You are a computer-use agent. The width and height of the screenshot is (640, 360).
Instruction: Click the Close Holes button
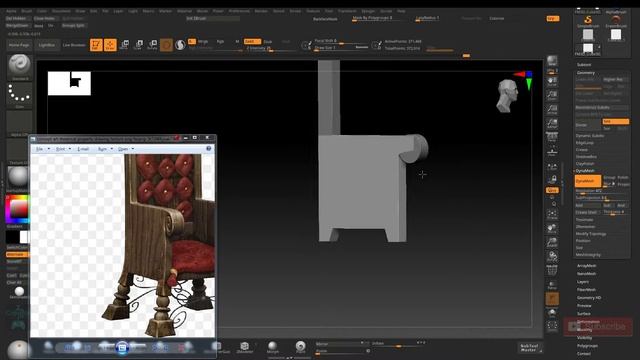[x=45, y=18]
